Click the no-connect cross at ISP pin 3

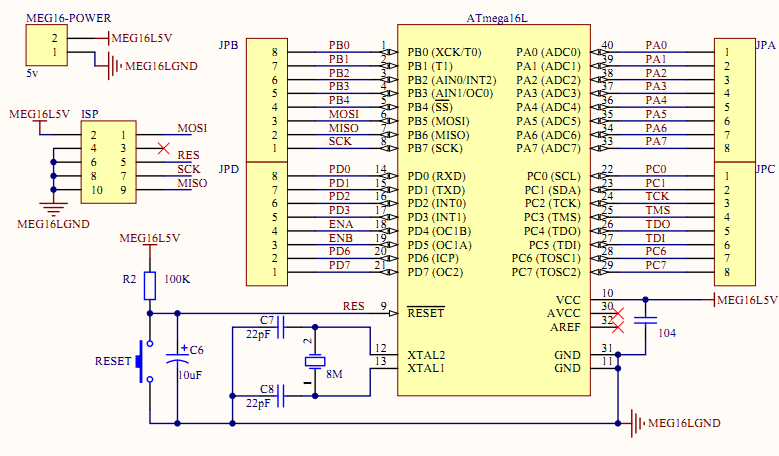163,148
